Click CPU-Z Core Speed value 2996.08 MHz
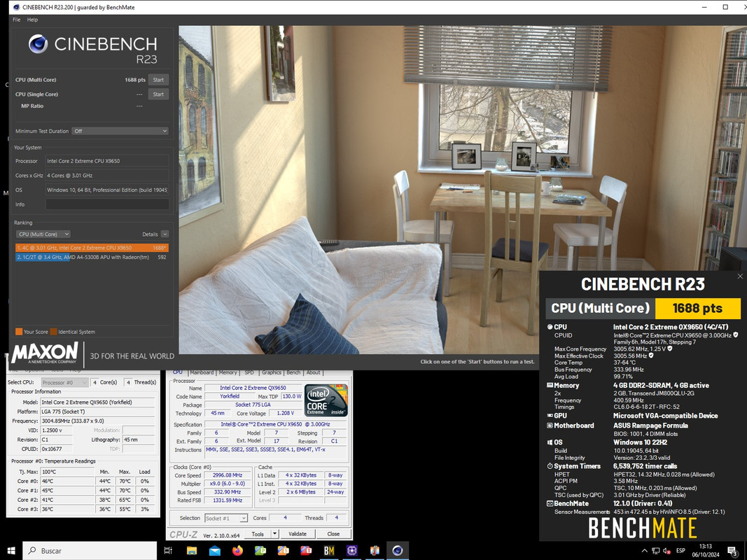The width and height of the screenshot is (747, 560). 228,475
